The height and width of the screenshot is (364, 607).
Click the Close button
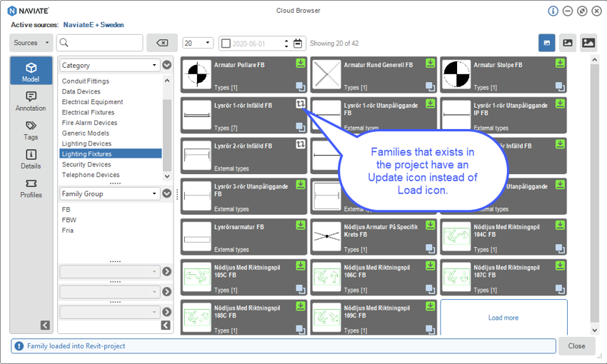pyautogui.click(x=576, y=346)
